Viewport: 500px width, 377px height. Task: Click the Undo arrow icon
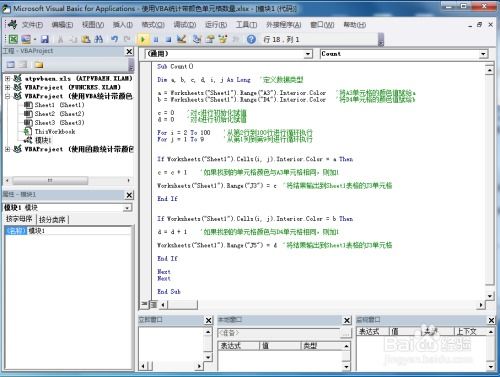point(114,39)
